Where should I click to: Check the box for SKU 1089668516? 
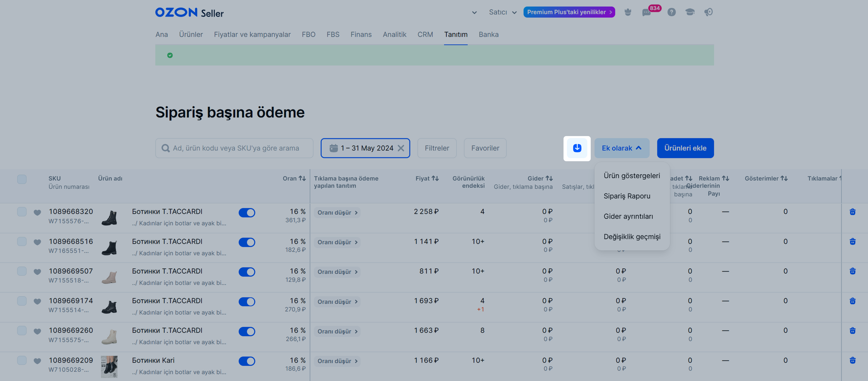[22, 241]
